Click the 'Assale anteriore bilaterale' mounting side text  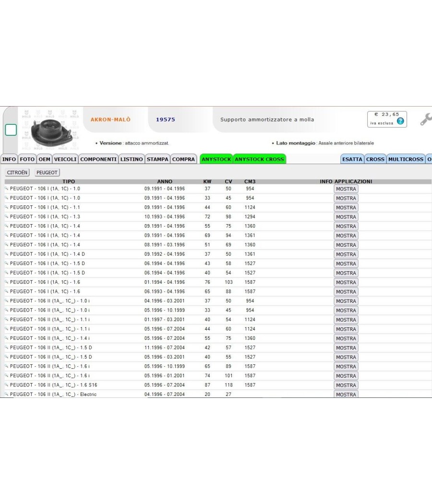[346, 143]
